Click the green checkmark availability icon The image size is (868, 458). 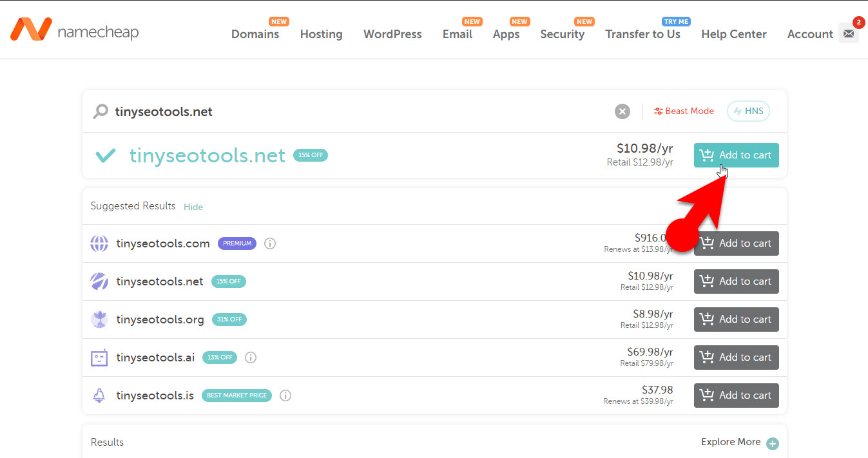[106, 155]
